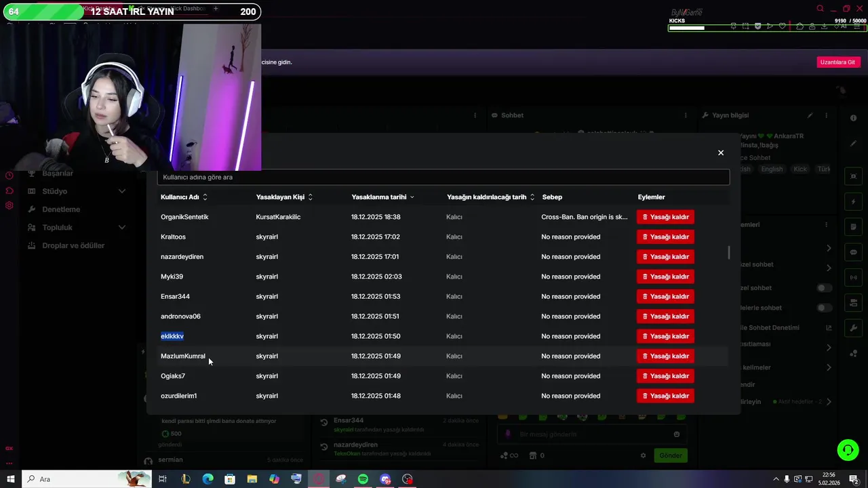Open green headset support button
868x488 pixels.
[848, 449]
